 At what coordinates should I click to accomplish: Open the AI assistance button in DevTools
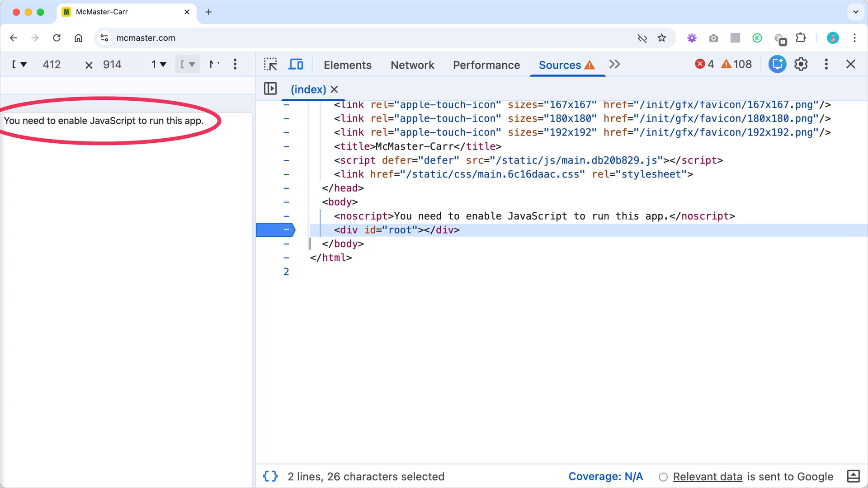pyautogui.click(x=777, y=64)
